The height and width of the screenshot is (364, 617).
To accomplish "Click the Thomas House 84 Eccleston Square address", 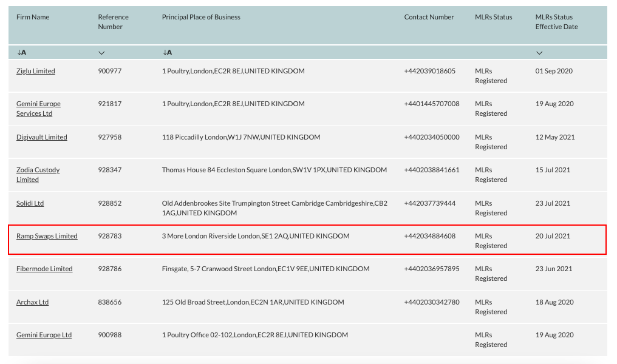I will (274, 170).
